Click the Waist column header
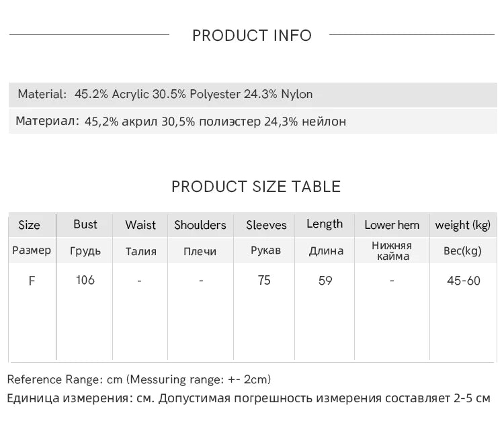Screen dimensions: 504x423 140,225
